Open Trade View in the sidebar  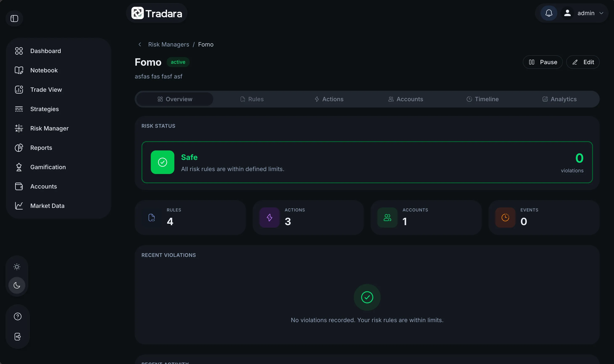(46, 90)
